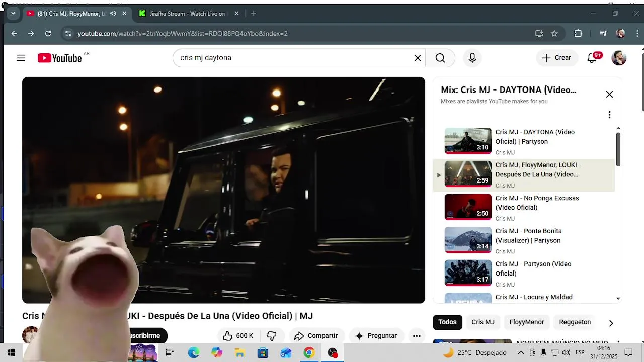Bookmark this page with the star
Viewport: 644px width, 362px height.
click(554, 34)
